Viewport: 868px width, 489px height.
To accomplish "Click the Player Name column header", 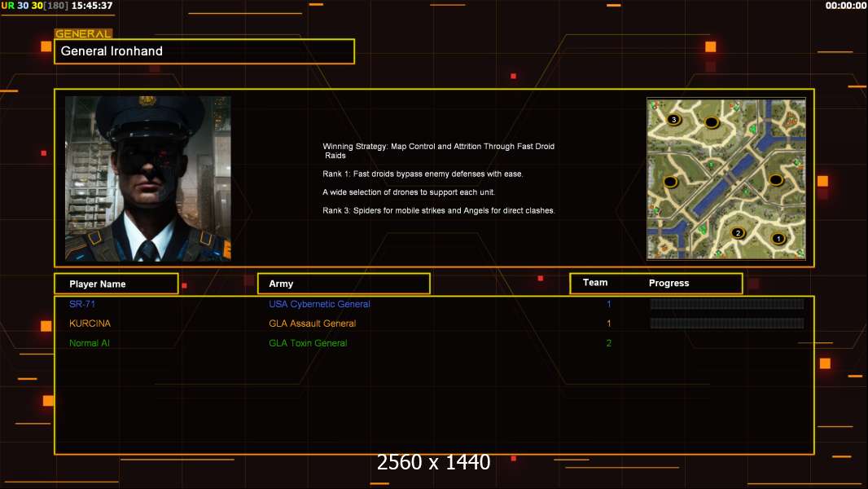I will (x=116, y=284).
